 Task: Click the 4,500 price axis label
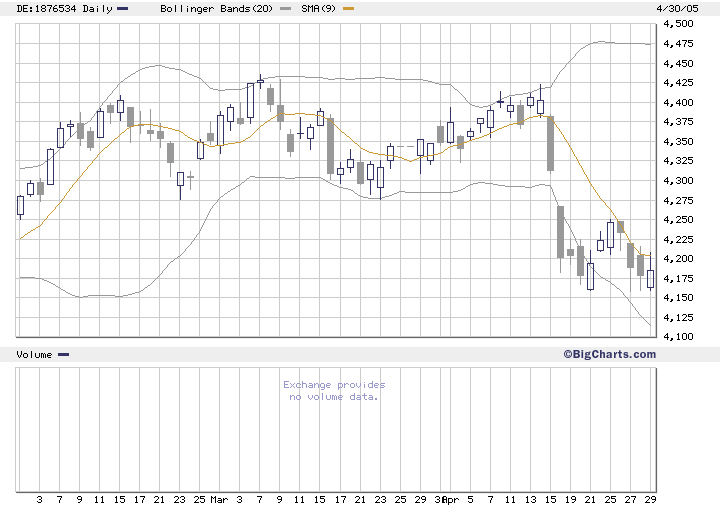point(679,24)
